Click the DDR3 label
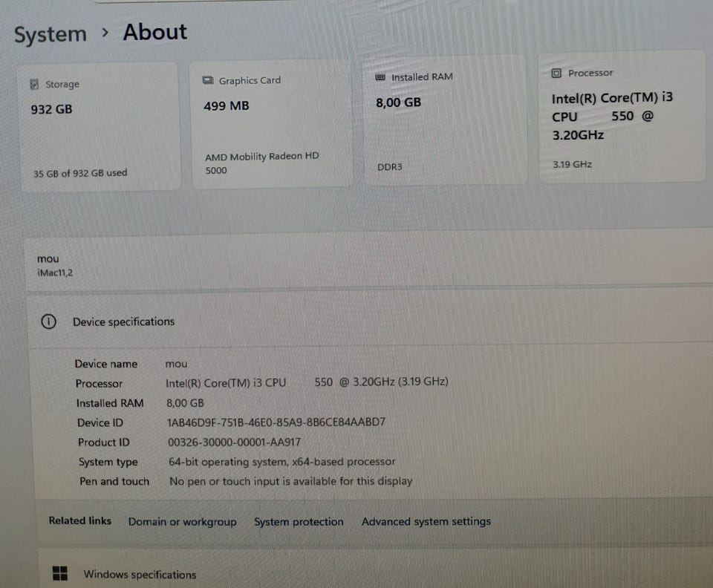The image size is (713, 588). 390,167
